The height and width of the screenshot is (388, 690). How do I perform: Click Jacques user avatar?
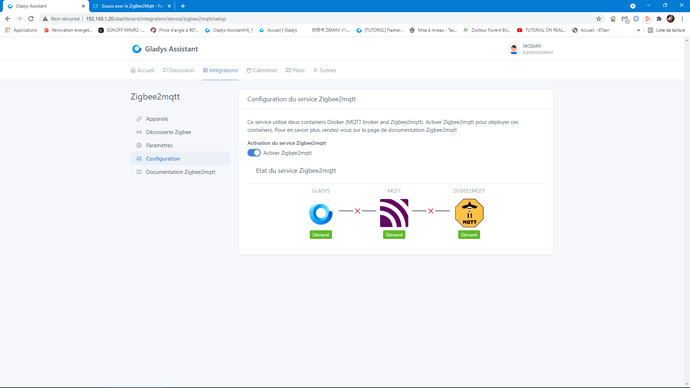click(x=514, y=49)
